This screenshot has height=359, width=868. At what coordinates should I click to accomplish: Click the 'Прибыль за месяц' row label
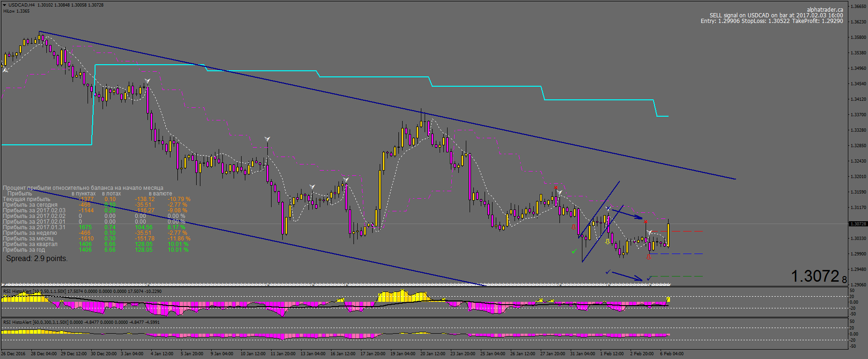click(x=28, y=239)
